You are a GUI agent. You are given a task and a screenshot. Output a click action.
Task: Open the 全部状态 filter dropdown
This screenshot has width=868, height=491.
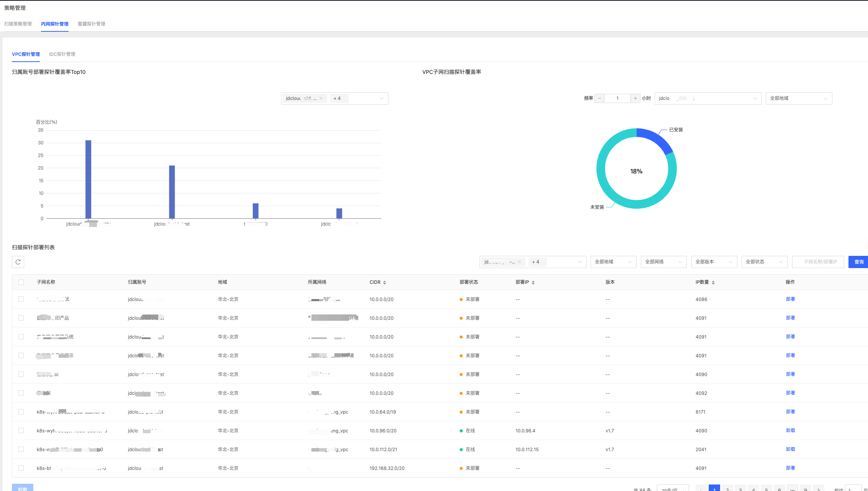click(x=765, y=262)
